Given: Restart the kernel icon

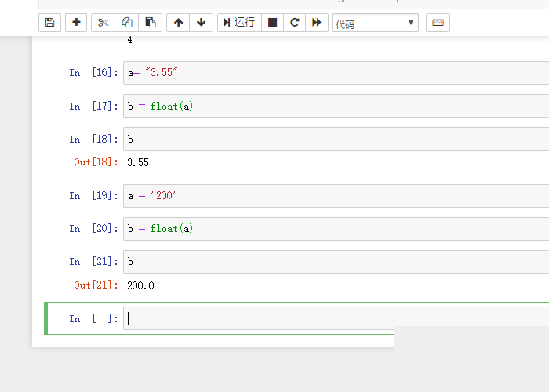Looking at the screenshot, I should (x=294, y=23).
